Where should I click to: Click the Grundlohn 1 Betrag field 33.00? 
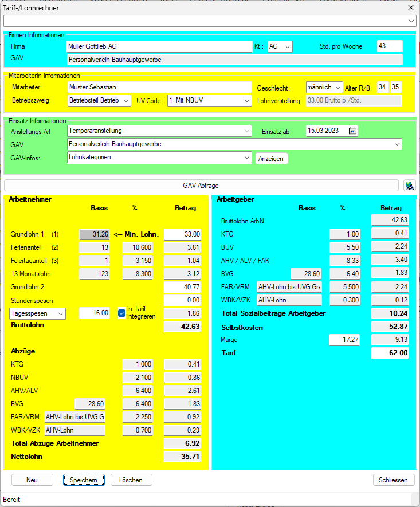tap(183, 234)
